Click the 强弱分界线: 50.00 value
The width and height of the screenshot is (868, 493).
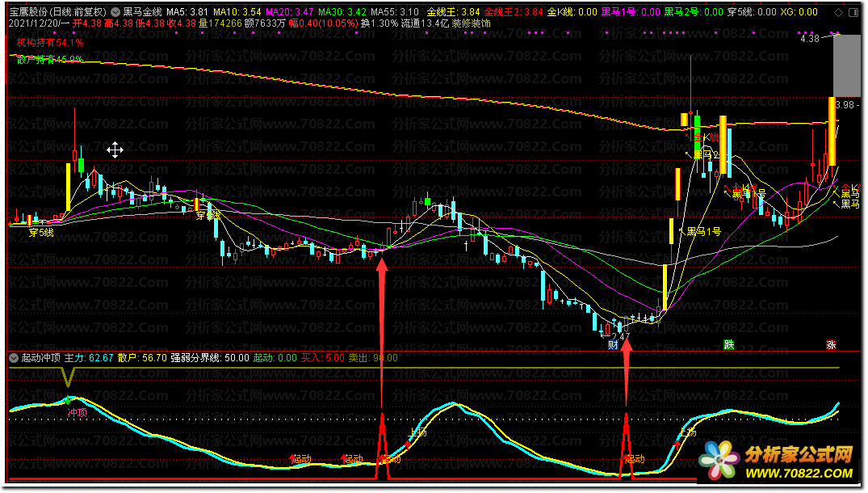[210, 358]
